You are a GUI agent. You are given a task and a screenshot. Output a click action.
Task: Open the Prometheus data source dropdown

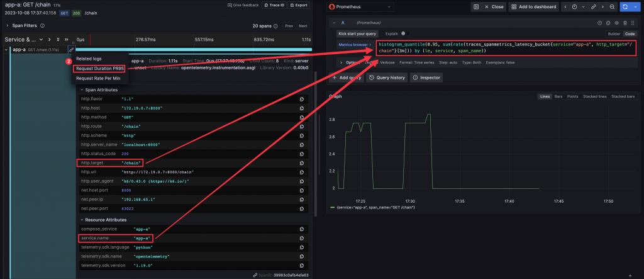tap(360, 7)
